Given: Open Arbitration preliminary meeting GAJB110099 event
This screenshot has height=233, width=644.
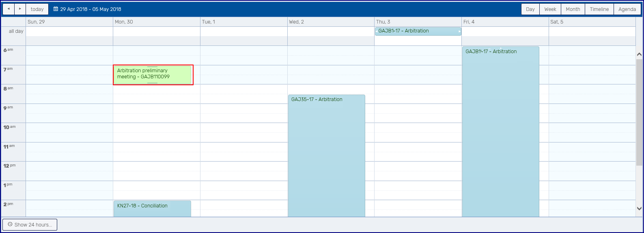Looking at the screenshot, I should coord(152,75).
